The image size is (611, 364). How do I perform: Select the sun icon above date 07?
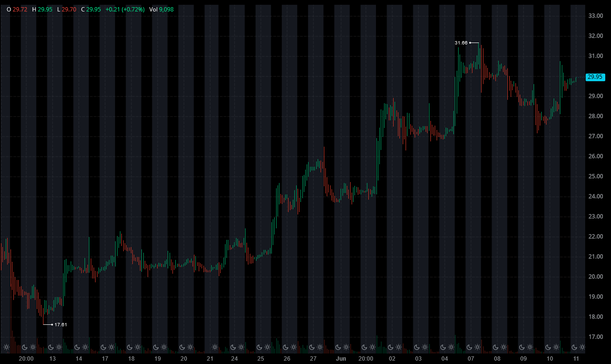[477, 347]
